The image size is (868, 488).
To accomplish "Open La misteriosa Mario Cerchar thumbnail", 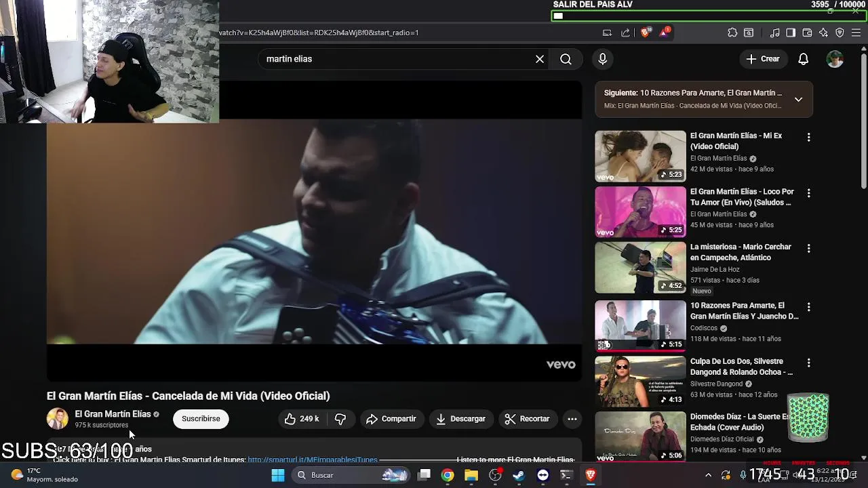I will pyautogui.click(x=640, y=268).
